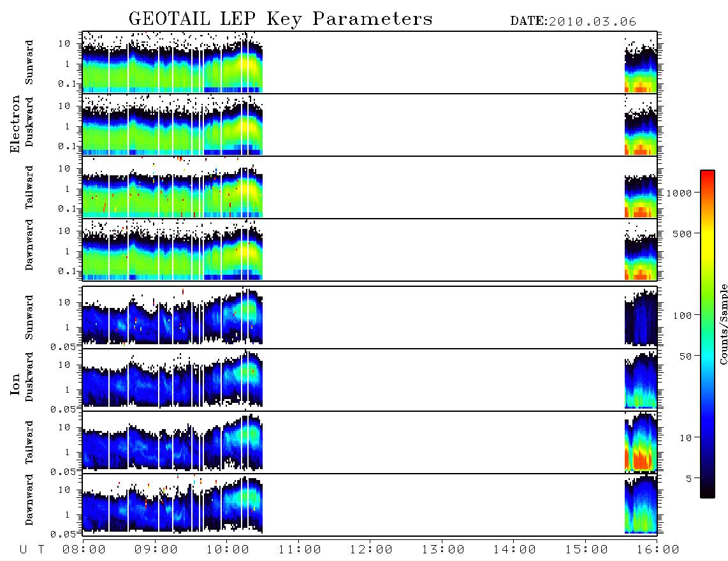Click the '500' color scale label

(683, 233)
